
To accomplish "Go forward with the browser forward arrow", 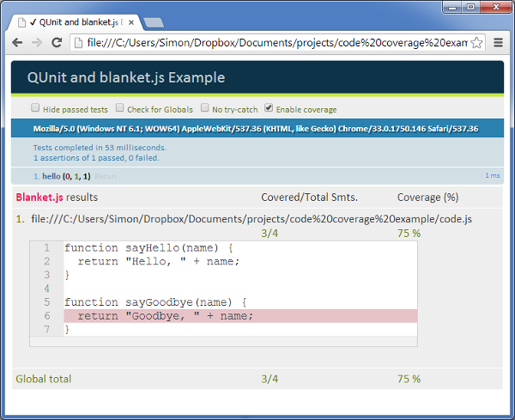I will (37, 43).
